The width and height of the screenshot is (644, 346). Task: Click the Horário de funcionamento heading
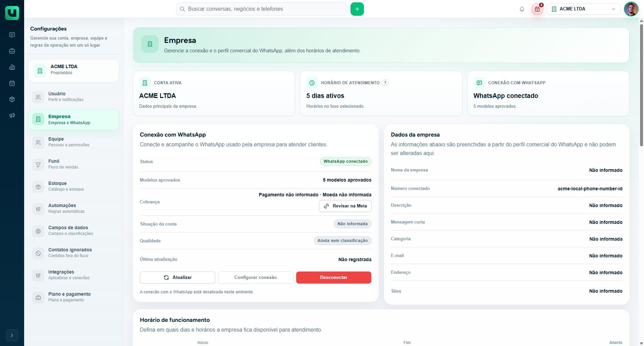(175, 320)
